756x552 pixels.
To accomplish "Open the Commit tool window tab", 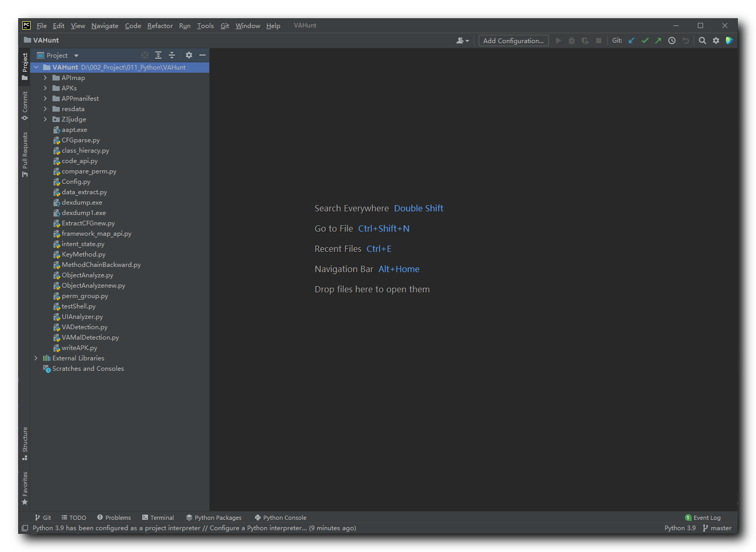I will click(24, 105).
